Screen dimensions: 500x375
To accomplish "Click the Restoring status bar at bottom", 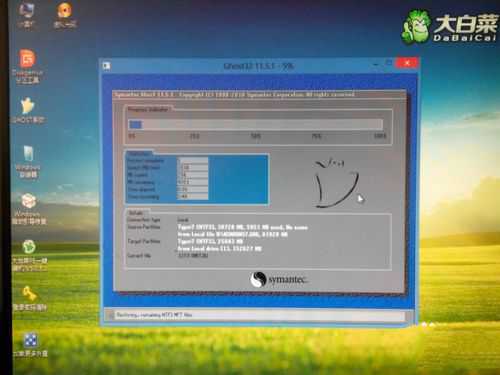I will pyautogui.click(x=256, y=315).
